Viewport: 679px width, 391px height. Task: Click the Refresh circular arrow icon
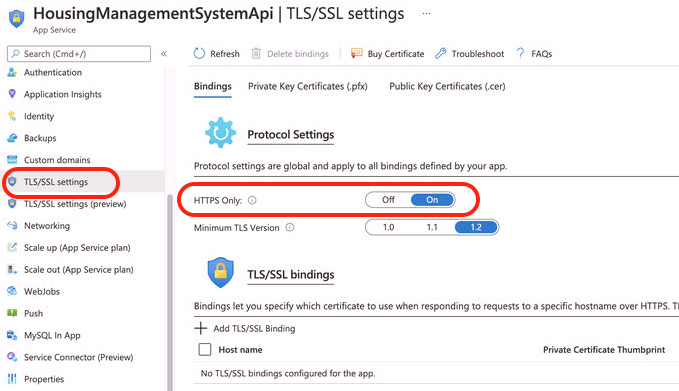[x=199, y=53]
